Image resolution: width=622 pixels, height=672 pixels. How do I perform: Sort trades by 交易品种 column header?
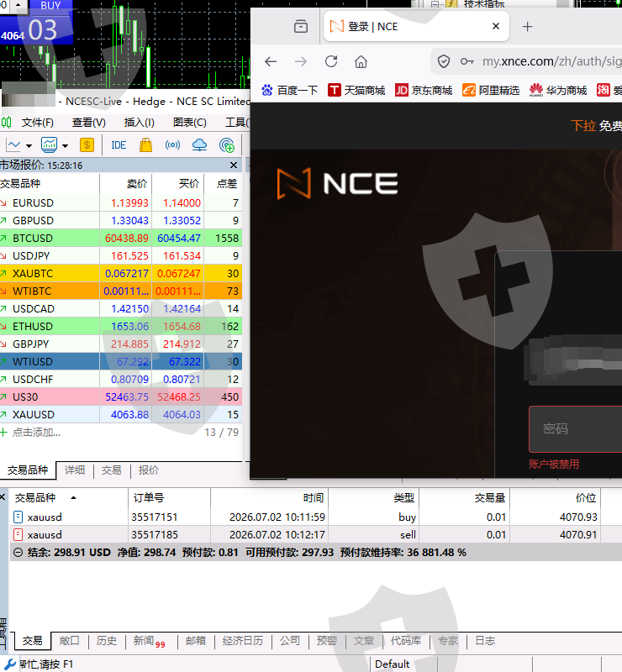(x=69, y=498)
